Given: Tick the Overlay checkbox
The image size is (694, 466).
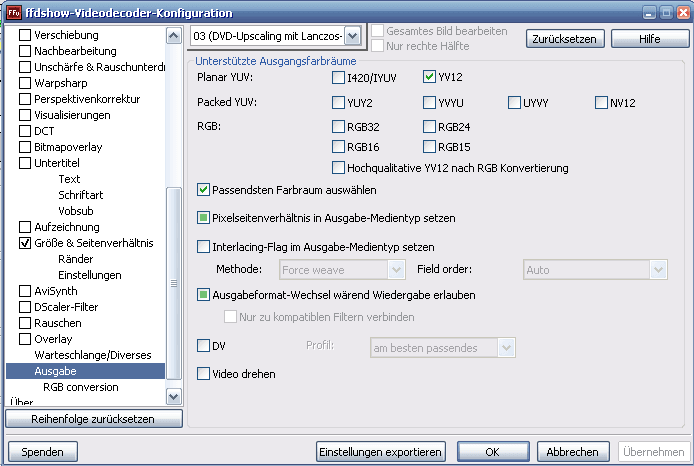Looking at the screenshot, I should pos(25,339).
